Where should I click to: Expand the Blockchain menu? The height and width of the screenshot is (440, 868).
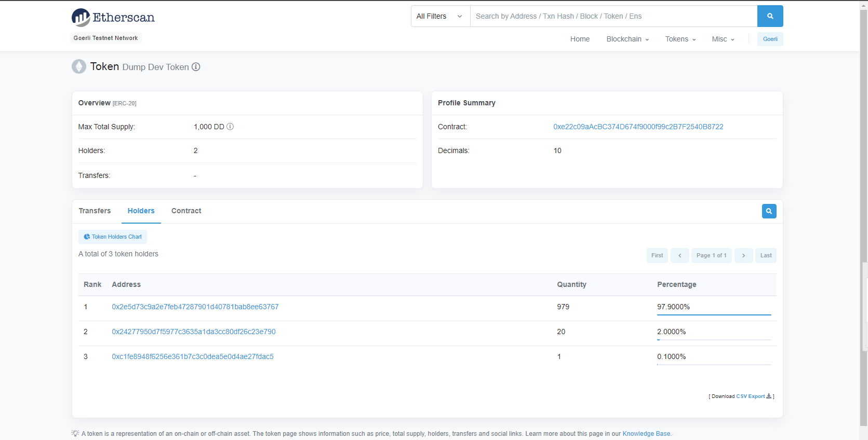pyautogui.click(x=627, y=39)
